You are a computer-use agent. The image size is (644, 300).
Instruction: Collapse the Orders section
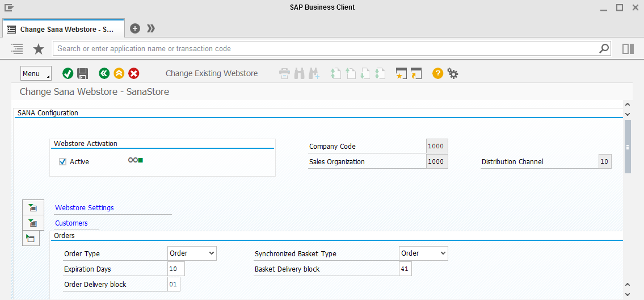[31, 238]
